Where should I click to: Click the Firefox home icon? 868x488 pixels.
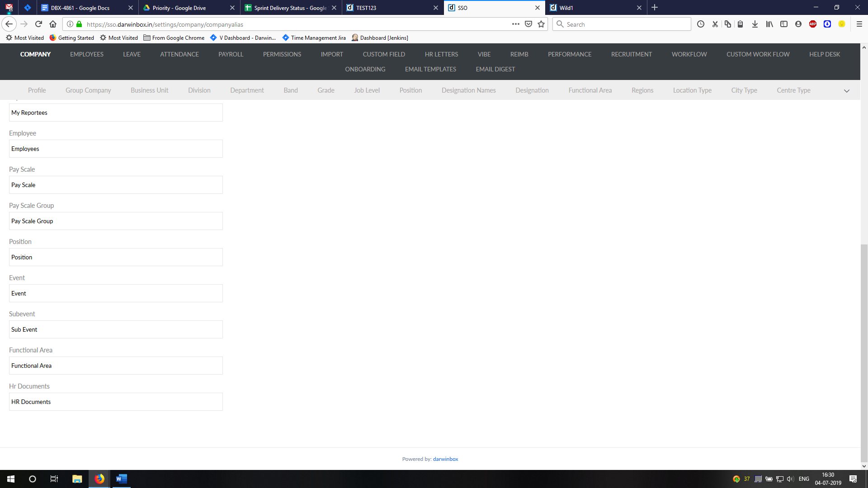[53, 24]
